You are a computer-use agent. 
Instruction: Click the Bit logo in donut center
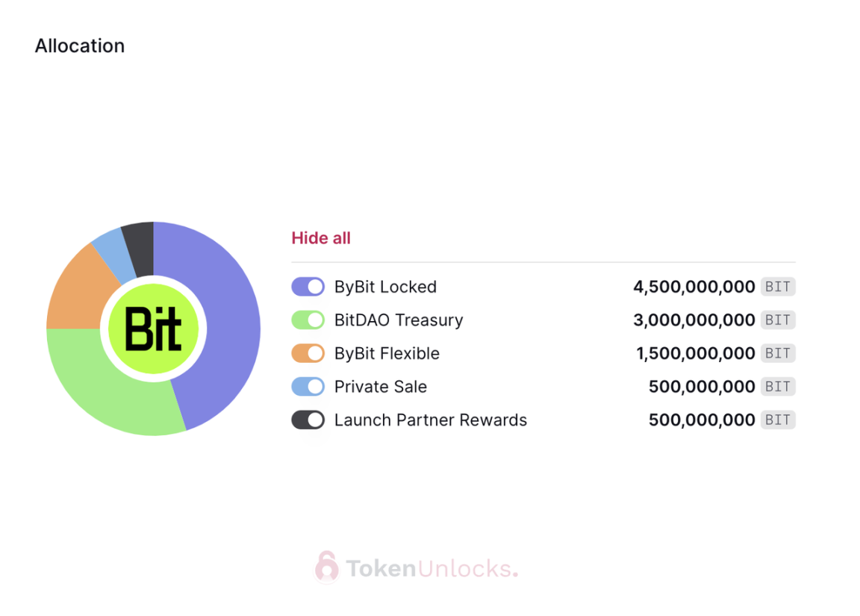point(153,329)
